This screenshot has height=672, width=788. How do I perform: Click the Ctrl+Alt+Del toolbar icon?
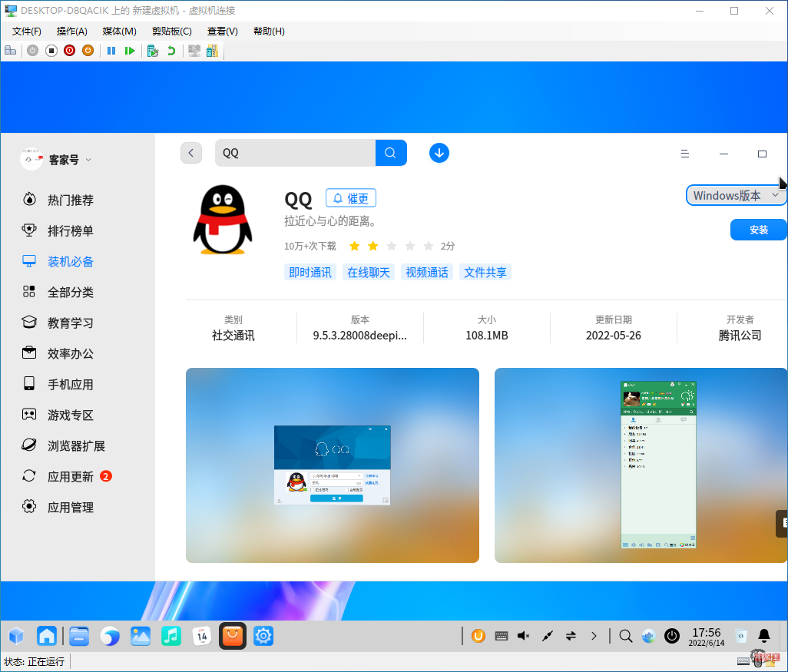click(x=11, y=51)
